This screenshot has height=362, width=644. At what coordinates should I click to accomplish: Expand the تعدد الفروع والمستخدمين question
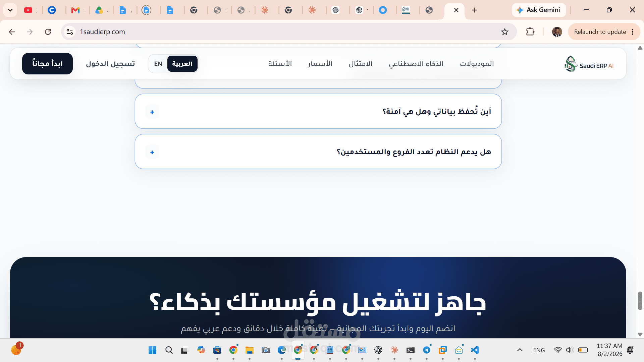318,152
